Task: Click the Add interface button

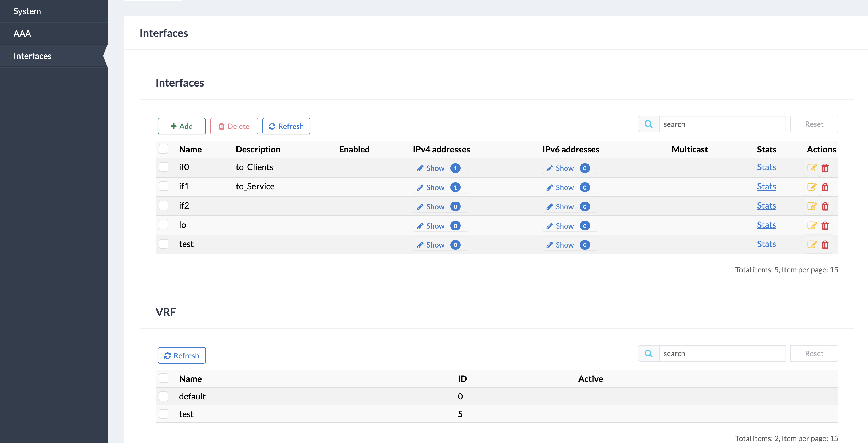Action: 182,126
